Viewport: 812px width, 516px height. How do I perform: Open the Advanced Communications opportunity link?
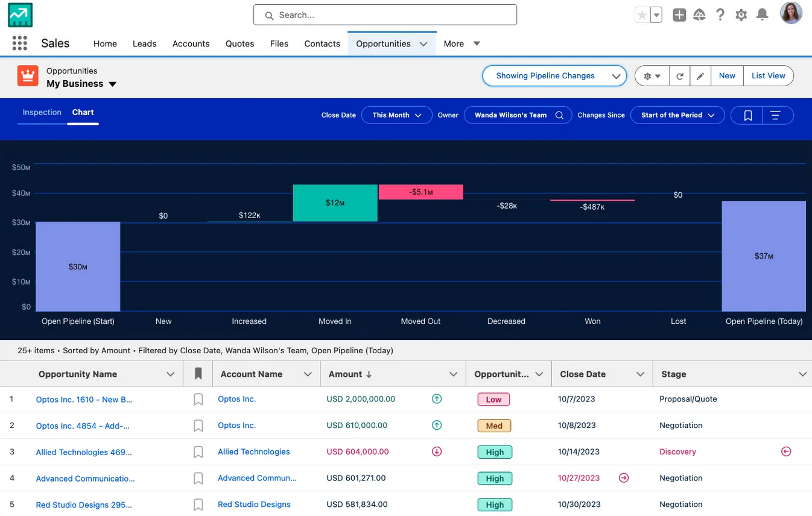tap(85, 479)
